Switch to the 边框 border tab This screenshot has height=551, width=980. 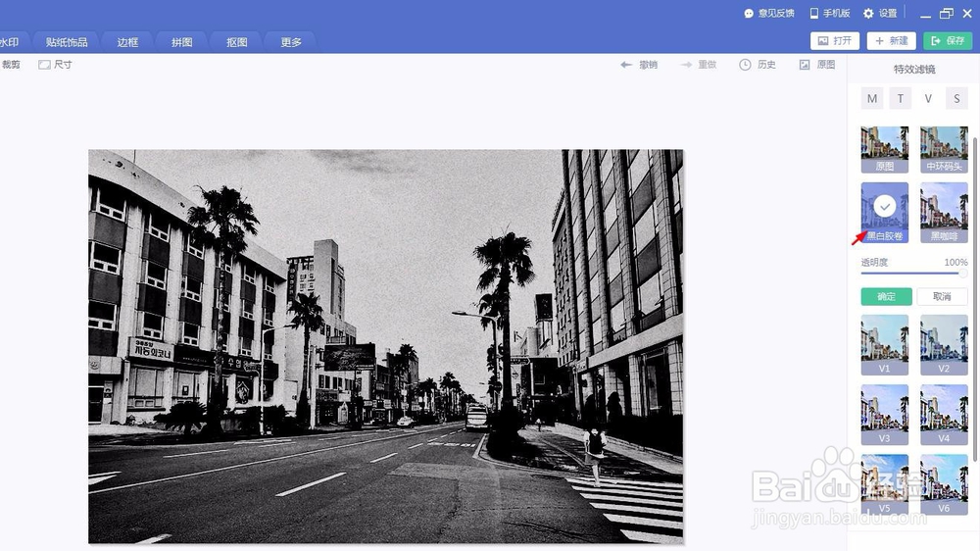click(x=127, y=42)
